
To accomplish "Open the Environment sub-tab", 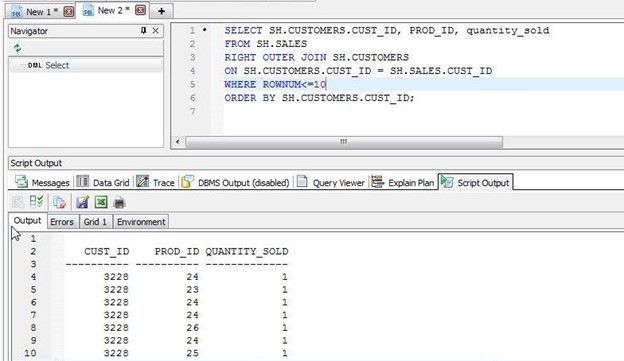I will pos(141,222).
